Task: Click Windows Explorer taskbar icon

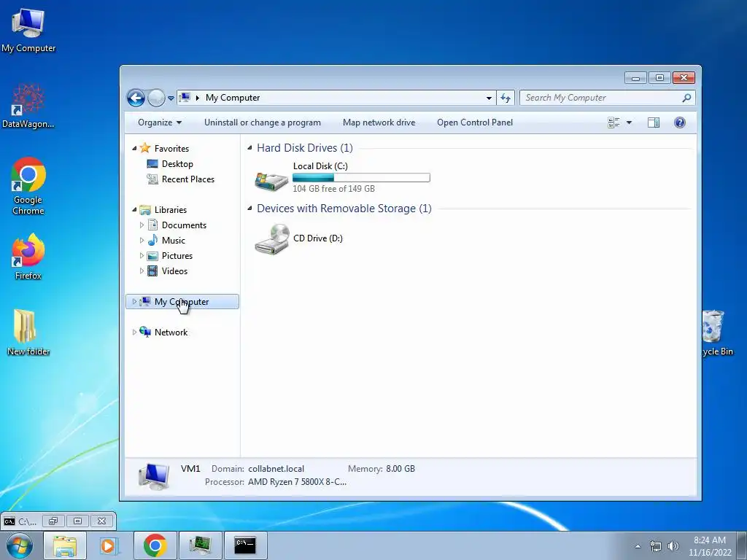Action: click(x=65, y=545)
